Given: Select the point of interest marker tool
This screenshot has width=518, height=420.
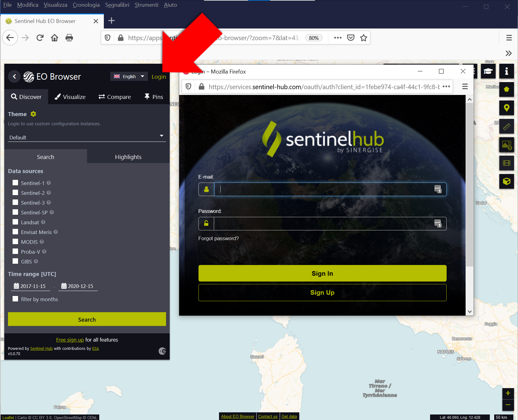Looking at the screenshot, I should pyautogui.click(x=507, y=108).
